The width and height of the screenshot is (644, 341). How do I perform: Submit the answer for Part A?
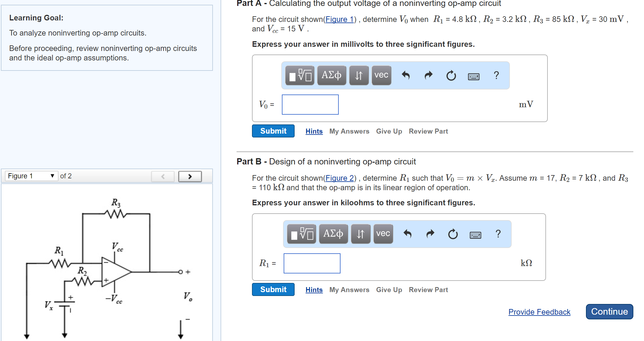(x=273, y=131)
